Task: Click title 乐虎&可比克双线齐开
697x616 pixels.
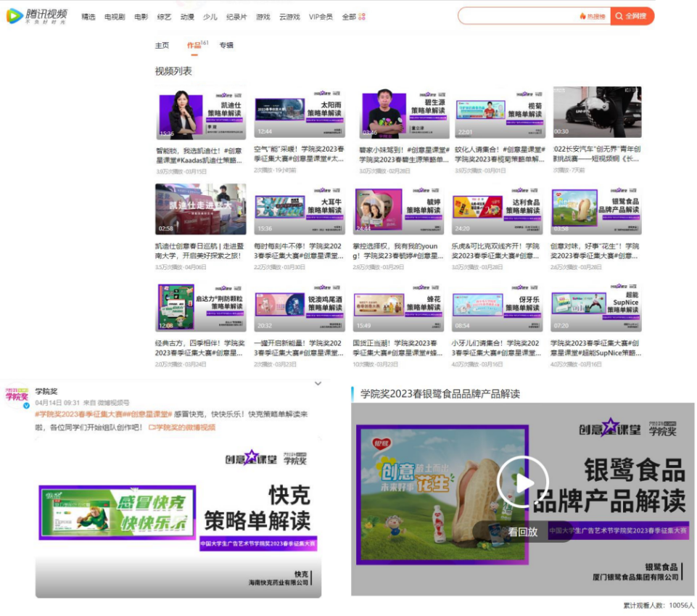Action: (x=495, y=251)
